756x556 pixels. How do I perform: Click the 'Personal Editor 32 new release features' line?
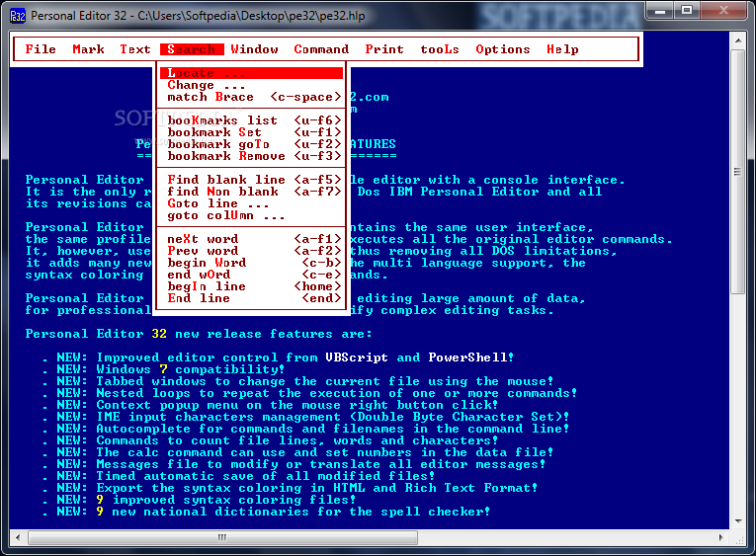(x=199, y=334)
